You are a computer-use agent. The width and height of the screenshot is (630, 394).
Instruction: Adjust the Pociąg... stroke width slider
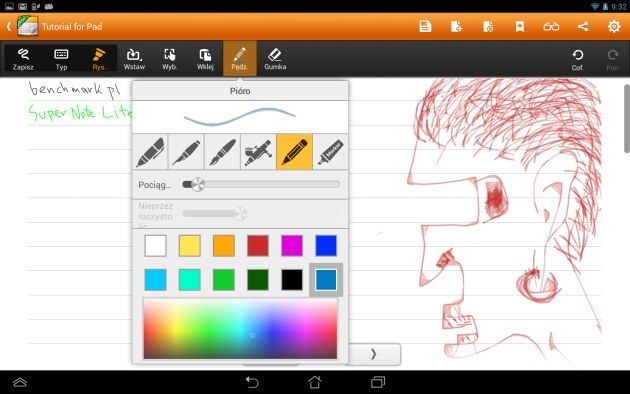261,184
